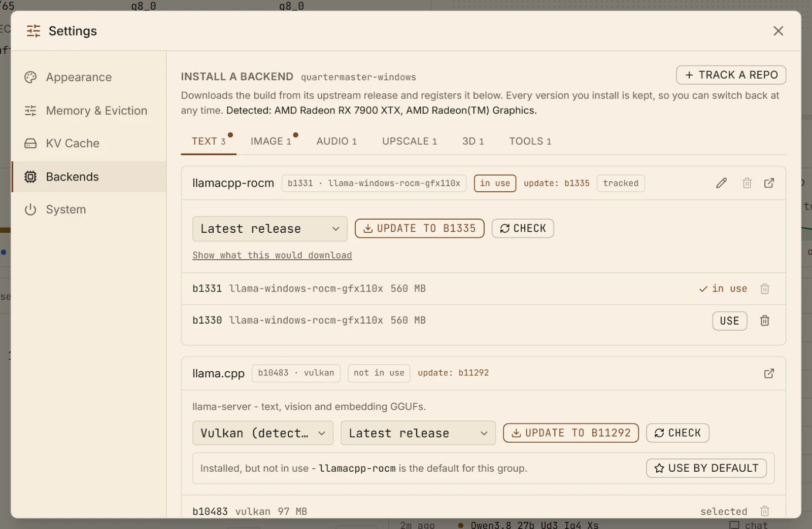812x529 pixels.
Task: Click Show what this would download link
Action: pyautogui.click(x=272, y=255)
